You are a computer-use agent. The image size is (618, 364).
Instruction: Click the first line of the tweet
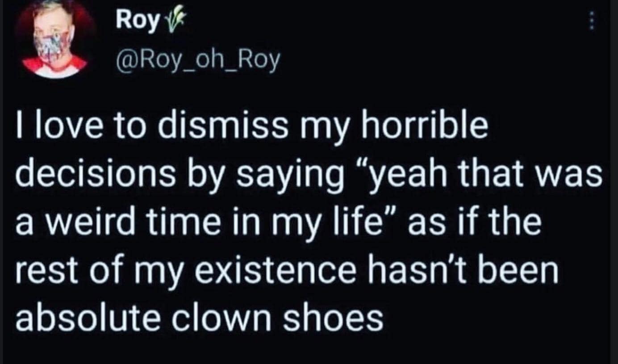250,126
